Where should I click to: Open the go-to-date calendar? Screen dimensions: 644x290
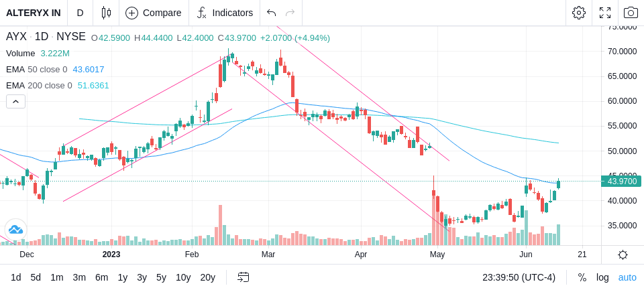(x=243, y=278)
